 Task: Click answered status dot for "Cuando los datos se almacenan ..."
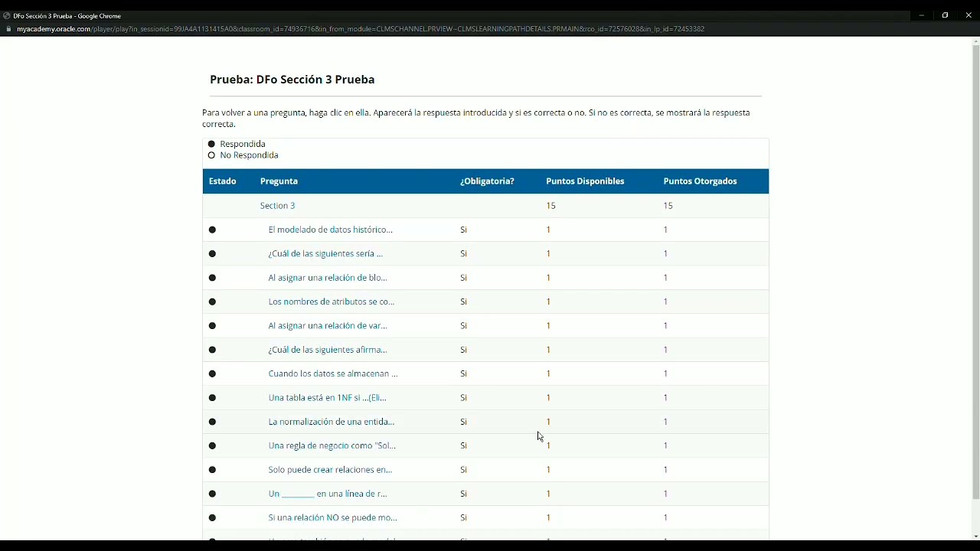(212, 374)
